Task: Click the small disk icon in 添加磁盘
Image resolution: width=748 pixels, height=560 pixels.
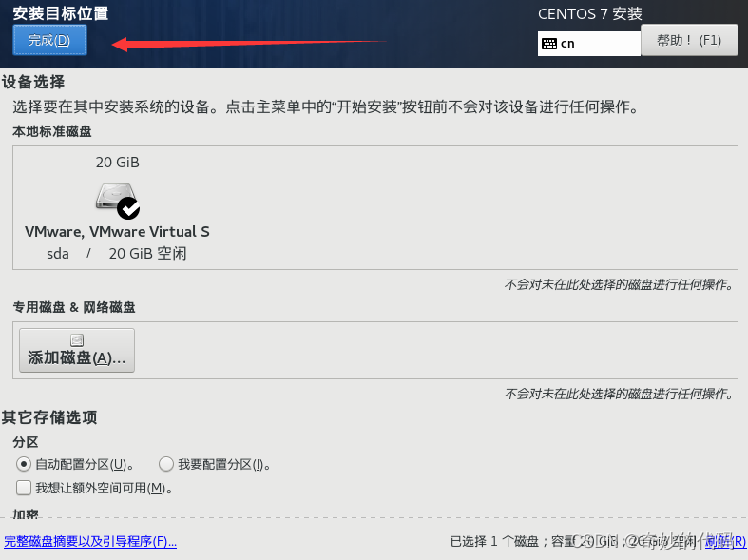Action: coord(77,340)
